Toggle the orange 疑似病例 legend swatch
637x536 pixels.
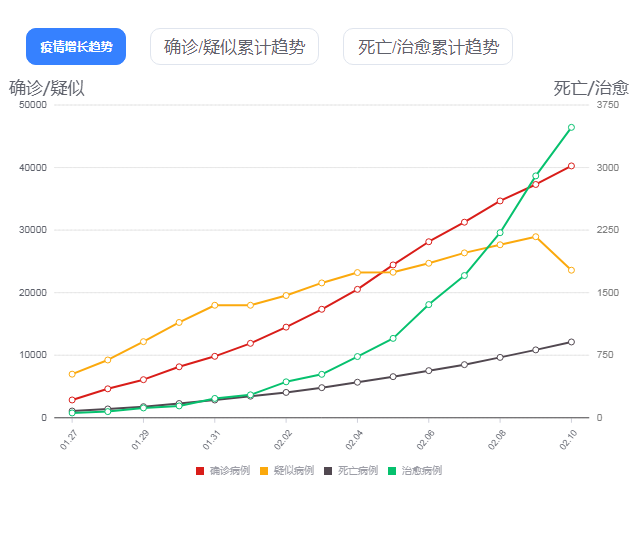[x=264, y=471]
